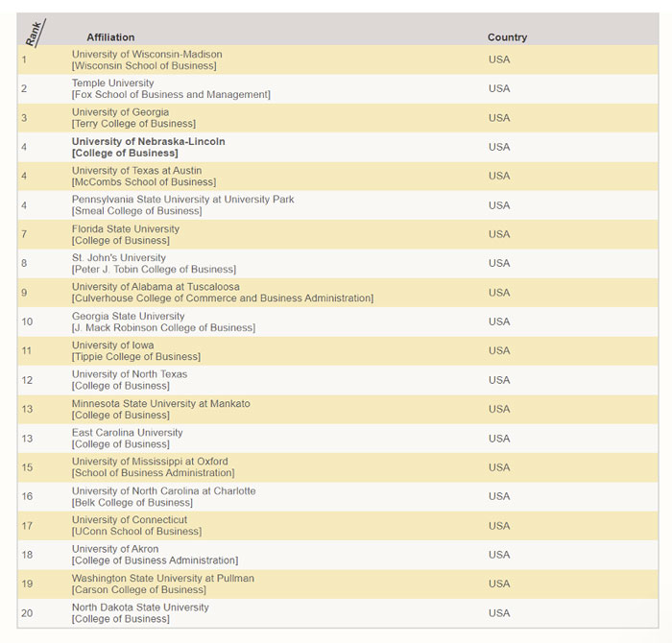This screenshot has width=672, height=643.
Task: Click [McCombs School of Business] text
Action: (144, 182)
